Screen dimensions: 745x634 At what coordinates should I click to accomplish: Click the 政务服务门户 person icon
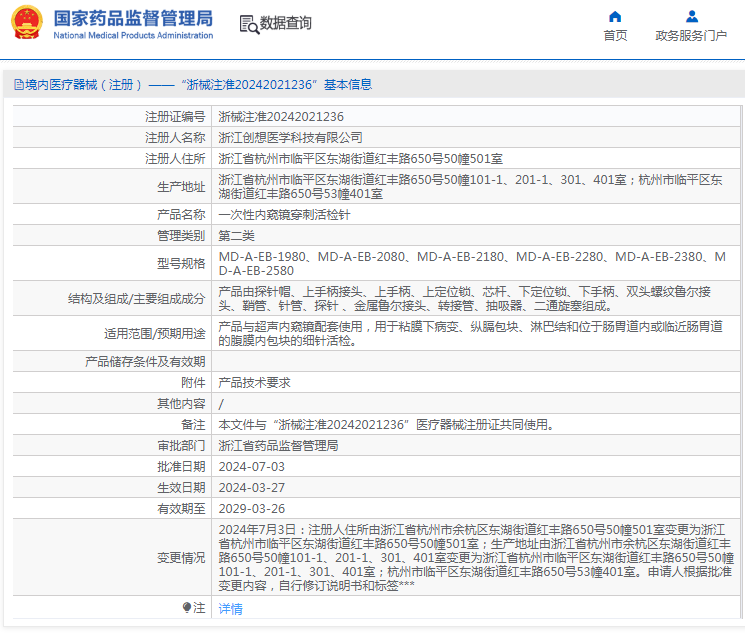click(691, 16)
